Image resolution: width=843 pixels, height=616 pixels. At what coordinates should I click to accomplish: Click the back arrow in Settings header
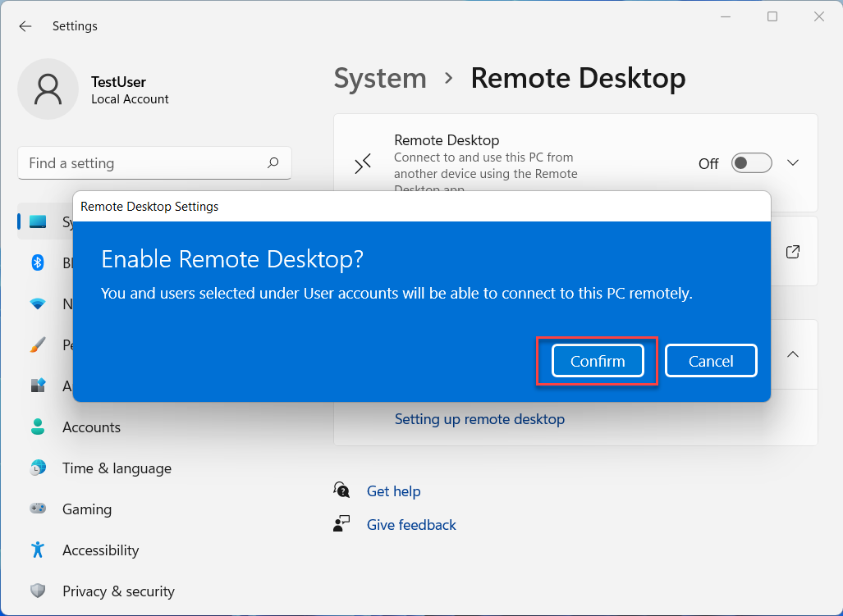point(25,26)
